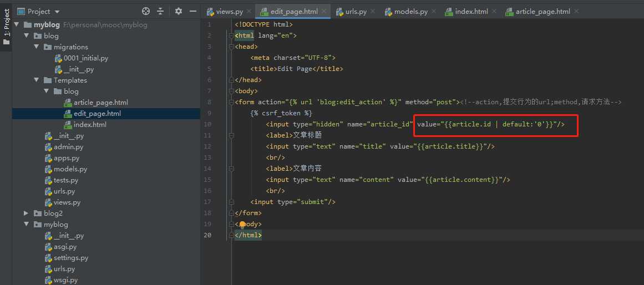Screen dimensions: 644x285
Task: Collapse the myblog root project folder
Action: coord(17,24)
